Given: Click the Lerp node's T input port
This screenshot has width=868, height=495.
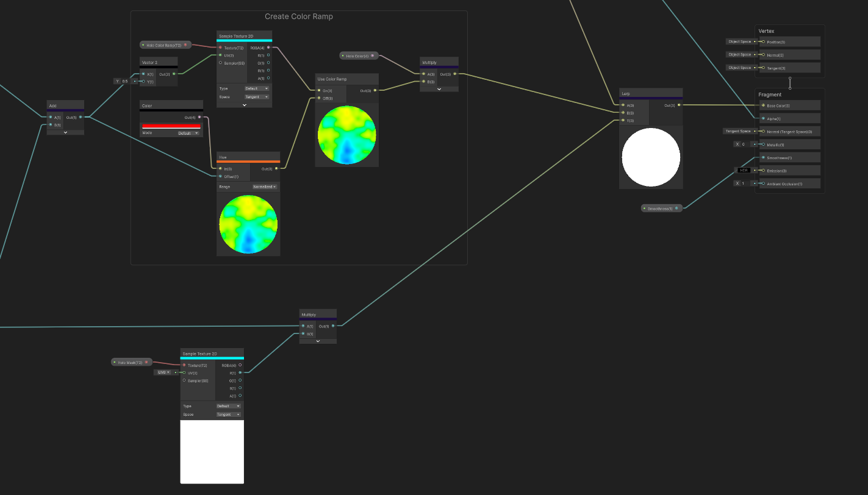Looking at the screenshot, I should click(x=623, y=120).
